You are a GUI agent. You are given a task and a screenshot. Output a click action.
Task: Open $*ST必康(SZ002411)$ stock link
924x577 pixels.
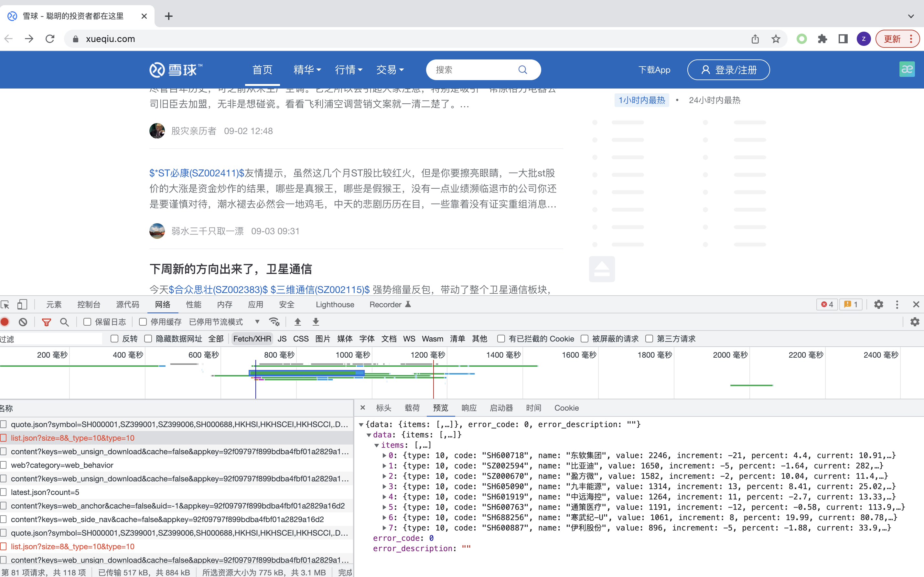coord(197,173)
